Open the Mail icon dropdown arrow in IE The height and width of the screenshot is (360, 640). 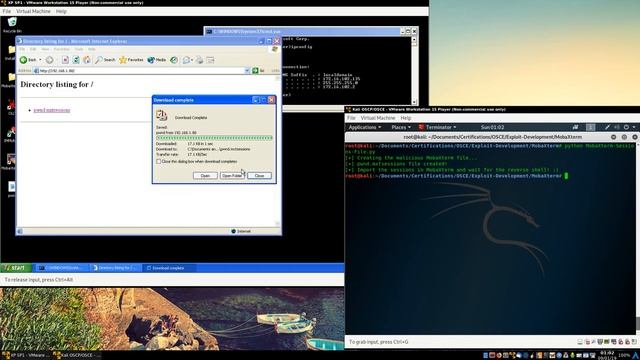(192, 60)
